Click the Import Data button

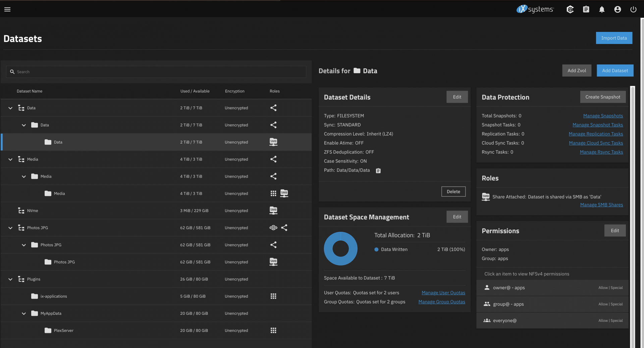point(614,38)
